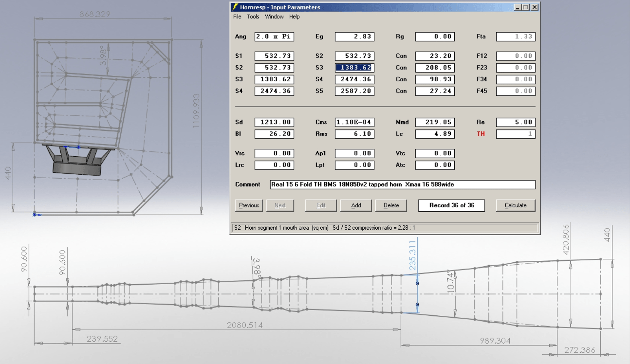Click the 10.74° angle dimension
Viewport: 630px width, 364px height.
pos(450,282)
